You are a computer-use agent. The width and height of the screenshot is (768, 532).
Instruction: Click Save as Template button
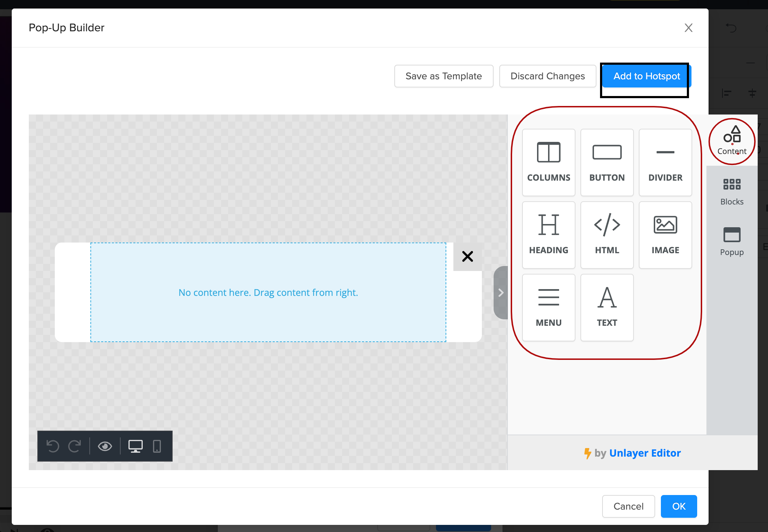(x=443, y=76)
